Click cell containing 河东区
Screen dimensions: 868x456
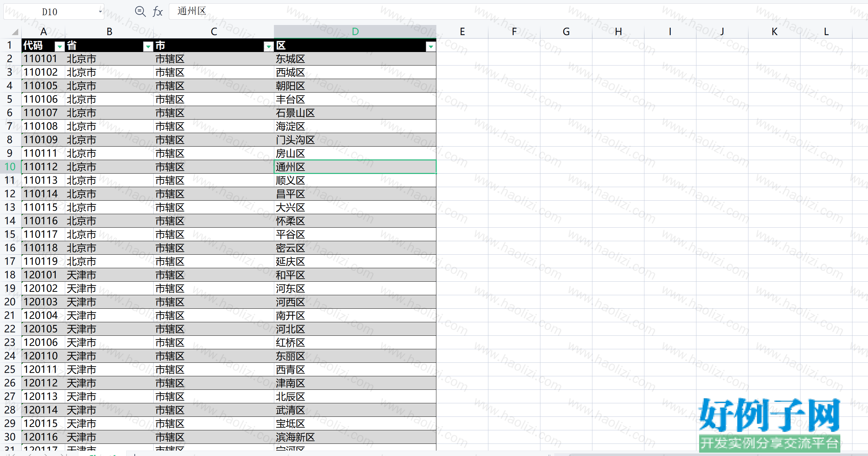click(355, 288)
